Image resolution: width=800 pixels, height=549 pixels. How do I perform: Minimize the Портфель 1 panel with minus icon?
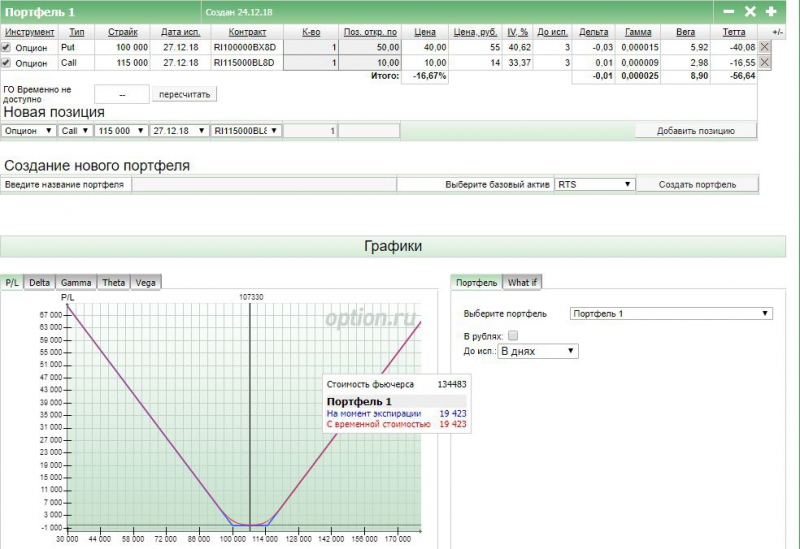[x=729, y=11]
